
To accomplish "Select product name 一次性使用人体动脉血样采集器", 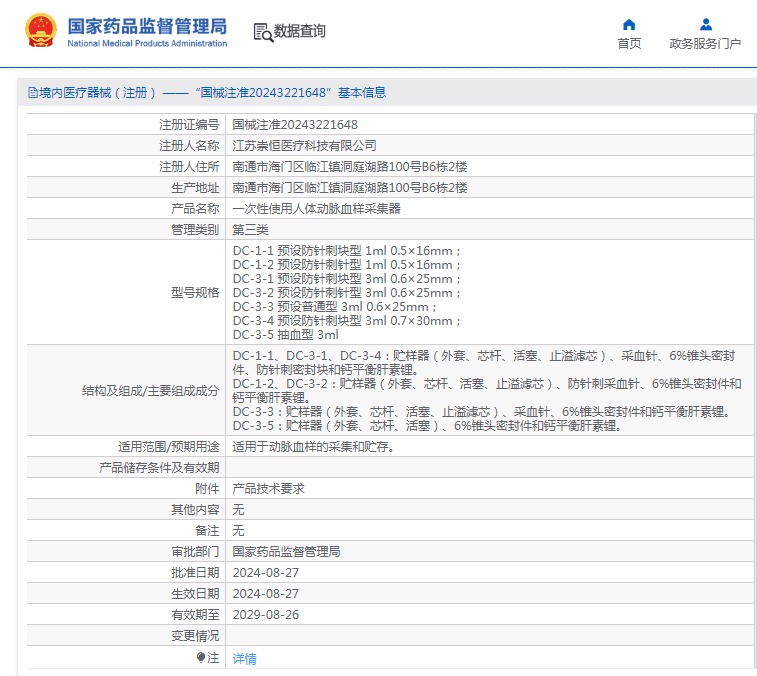I will click(x=316, y=209).
